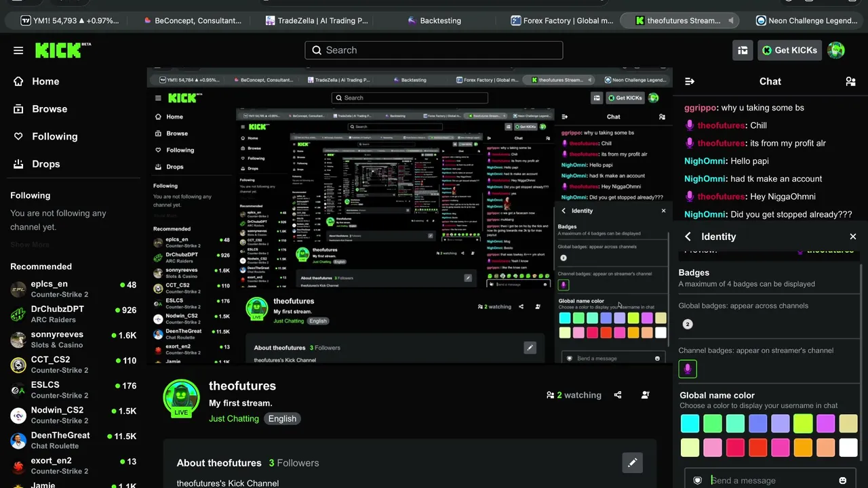Open theofutures live avatar
Viewport: 868px width, 488px height.
point(181,399)
